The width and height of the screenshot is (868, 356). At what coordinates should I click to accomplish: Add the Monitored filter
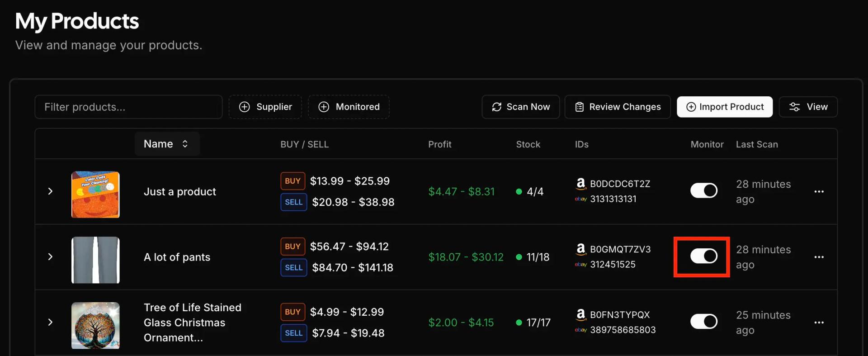349,107
